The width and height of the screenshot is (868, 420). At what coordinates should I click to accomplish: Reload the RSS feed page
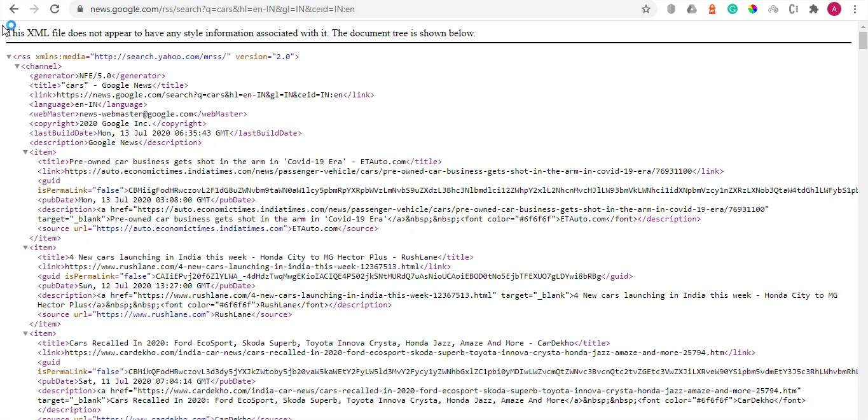[x=55, y=9]
